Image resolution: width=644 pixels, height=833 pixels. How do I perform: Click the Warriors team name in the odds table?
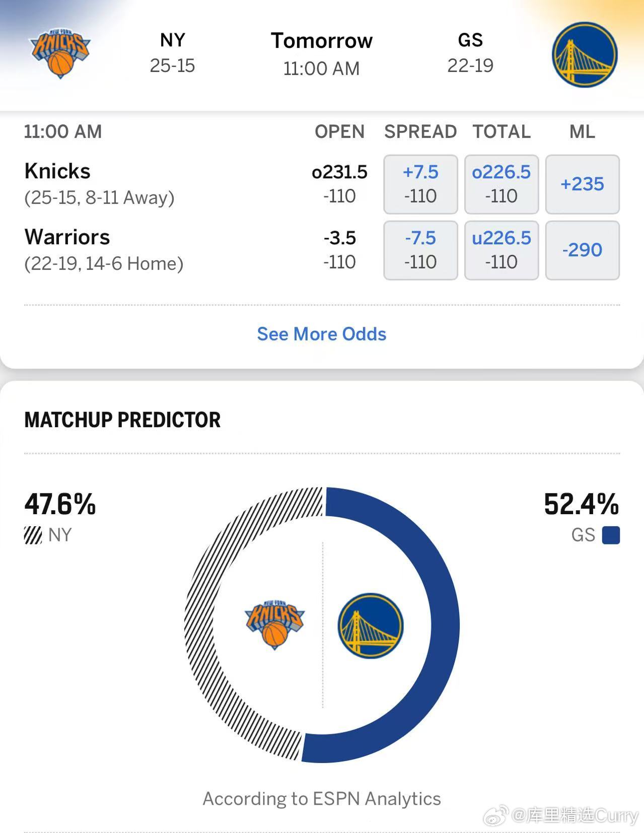point(67,237)
